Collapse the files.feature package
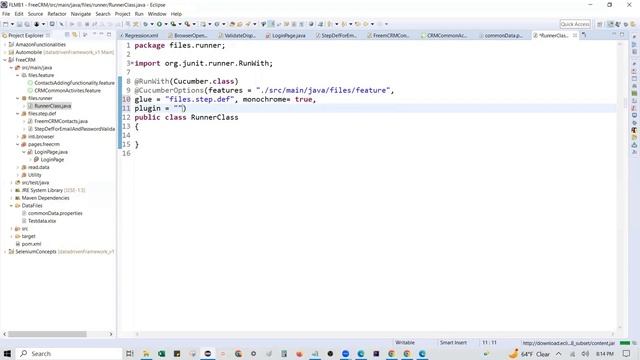 [18, 76]
